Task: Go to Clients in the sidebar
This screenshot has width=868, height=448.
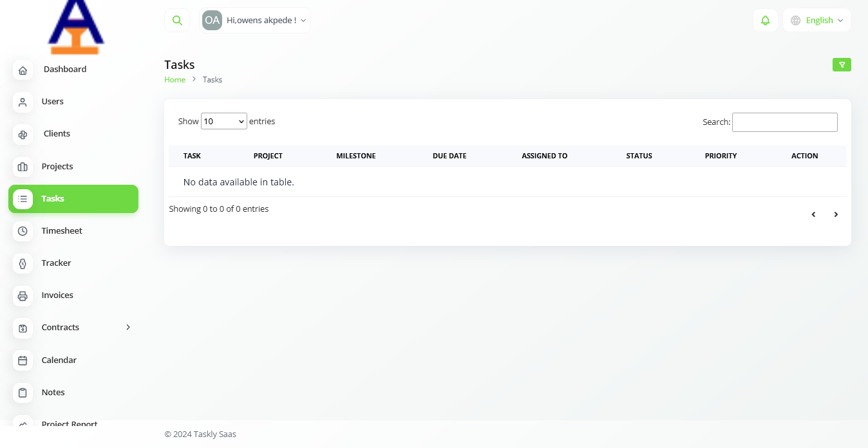Action: 57,134
